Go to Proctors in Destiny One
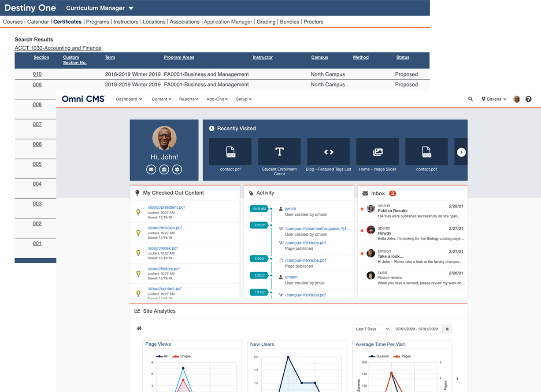541x392 pixels. pyautogui.click(x=314, y=22)
